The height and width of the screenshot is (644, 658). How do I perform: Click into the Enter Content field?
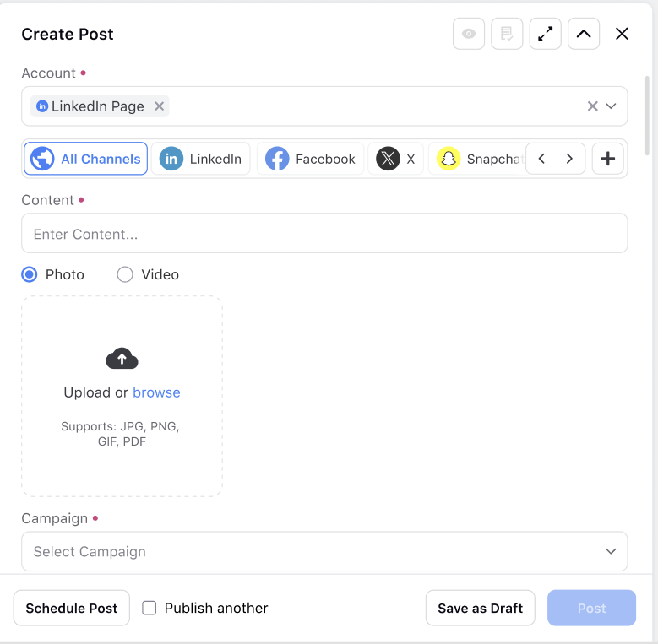[324, 233]
